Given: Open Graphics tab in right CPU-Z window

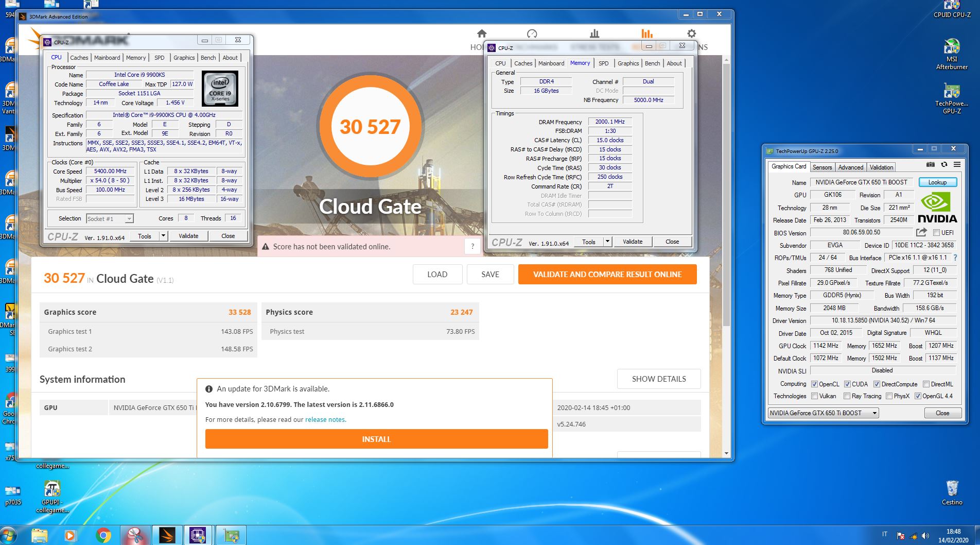Looking at the screenshot, I should 628,63.
